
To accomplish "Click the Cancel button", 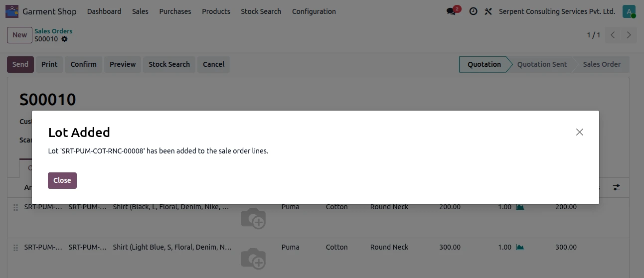I will pyautogui.click(x=213, y=64).
